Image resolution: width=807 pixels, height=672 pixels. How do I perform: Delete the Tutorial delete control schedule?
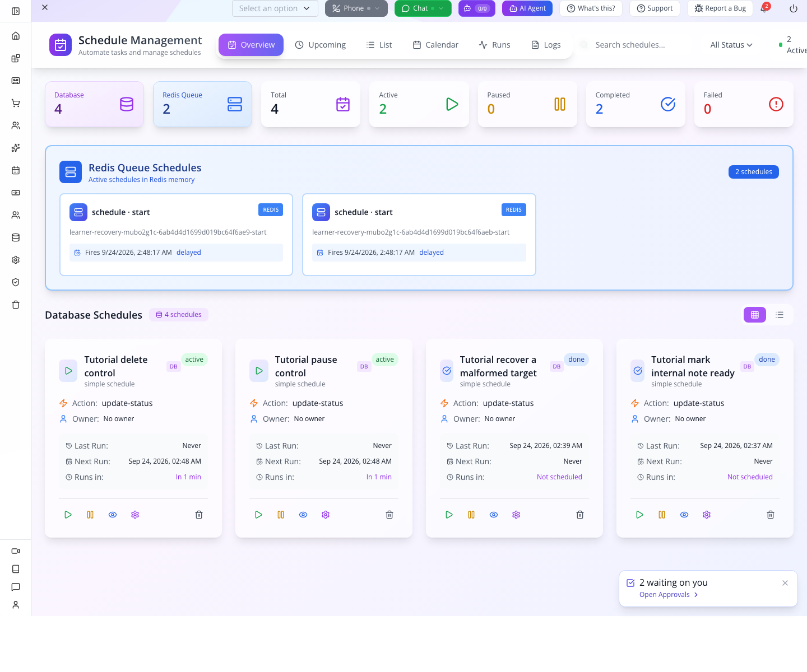pyautogui.click(x=199, y=515)
